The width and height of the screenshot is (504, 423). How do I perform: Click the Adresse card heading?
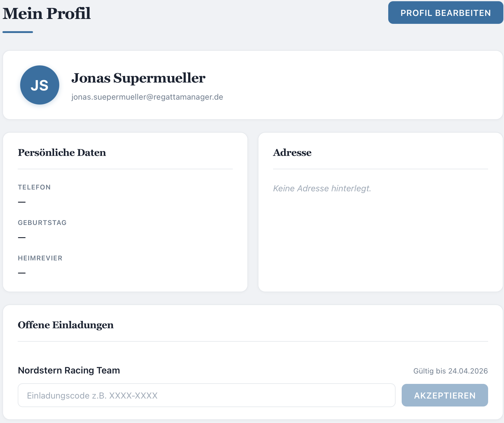(x=292, y=153)
